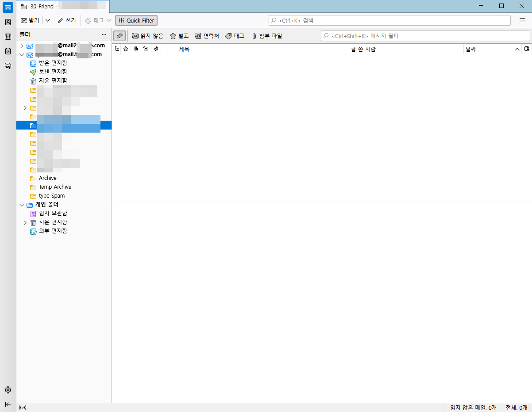The width and height of the screenshot is (532, 412).
Task: Click the thread column header icon
Action: tap(116, 49)
